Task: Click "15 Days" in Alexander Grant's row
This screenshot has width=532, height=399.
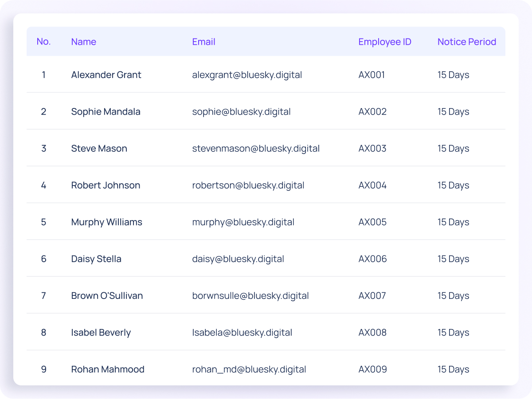Action: click(453, 75)
